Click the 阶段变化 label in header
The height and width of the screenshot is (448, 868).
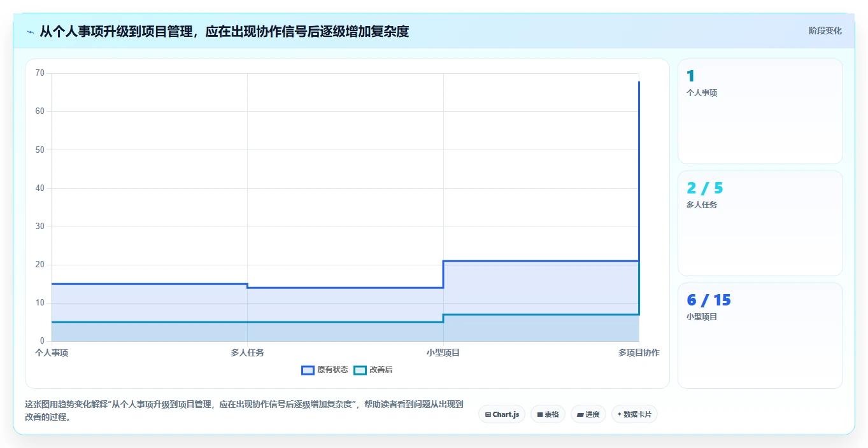click(825, 31)
